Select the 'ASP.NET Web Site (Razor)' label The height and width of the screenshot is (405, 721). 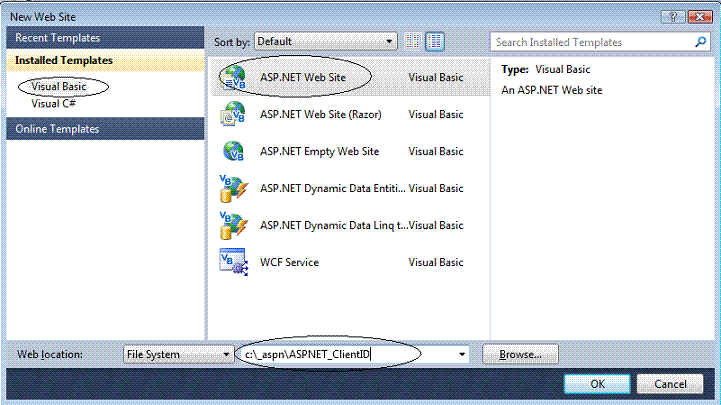(x=320, y=114)
